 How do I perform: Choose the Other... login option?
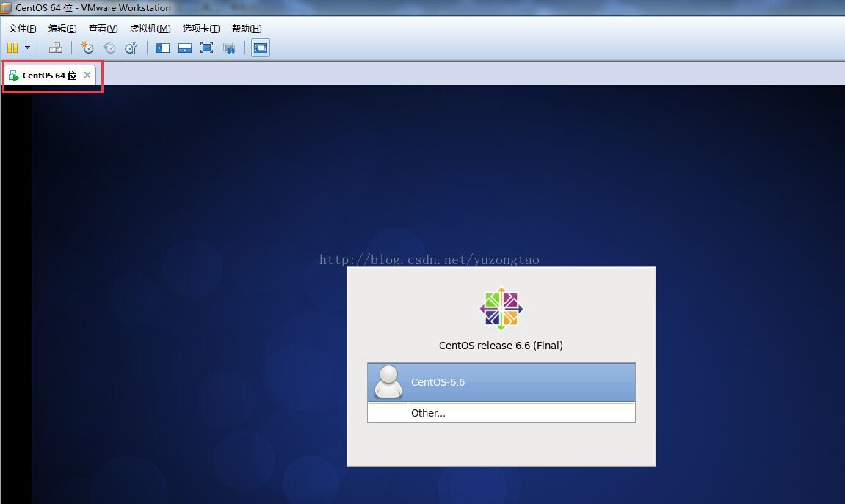point(501,413)
